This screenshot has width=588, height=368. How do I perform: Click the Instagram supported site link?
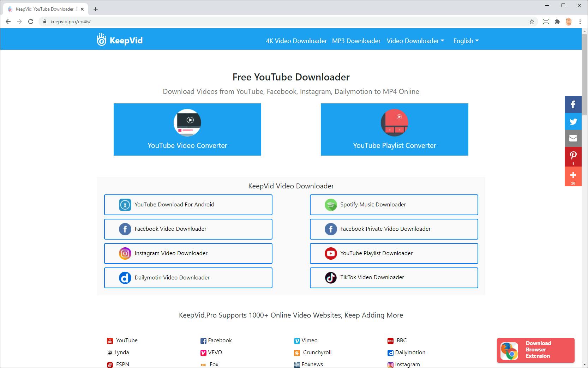pyautogui.click(x=407, y=364)
